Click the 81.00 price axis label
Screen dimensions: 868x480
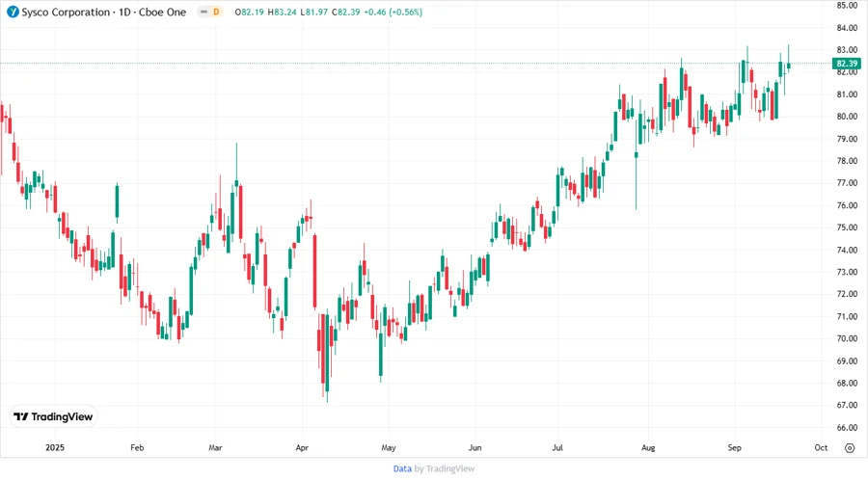(847, 94)
